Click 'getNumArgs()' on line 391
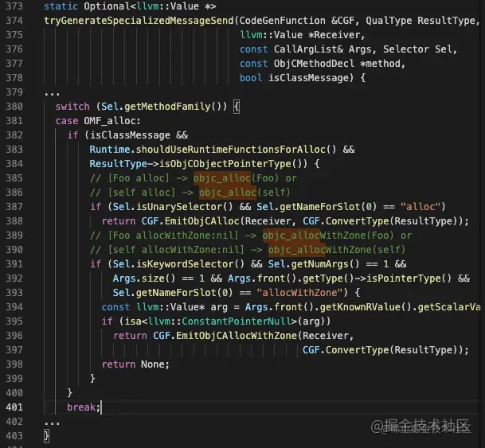 click(x=325, y=264)
